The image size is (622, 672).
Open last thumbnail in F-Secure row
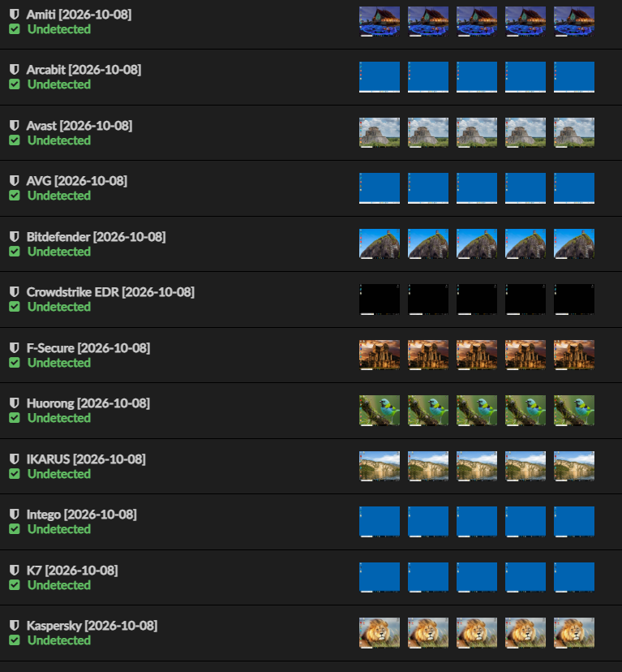point(574,355)
